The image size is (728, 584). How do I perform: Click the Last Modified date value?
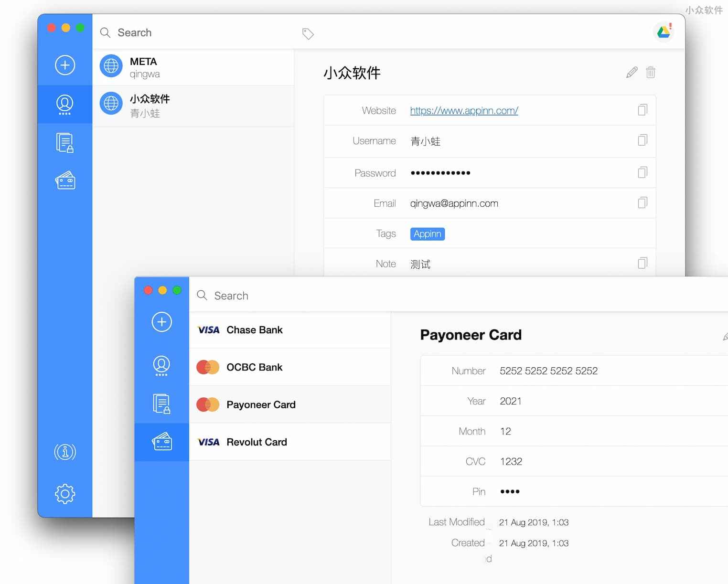pyautogui.click(x=534, y=522)
